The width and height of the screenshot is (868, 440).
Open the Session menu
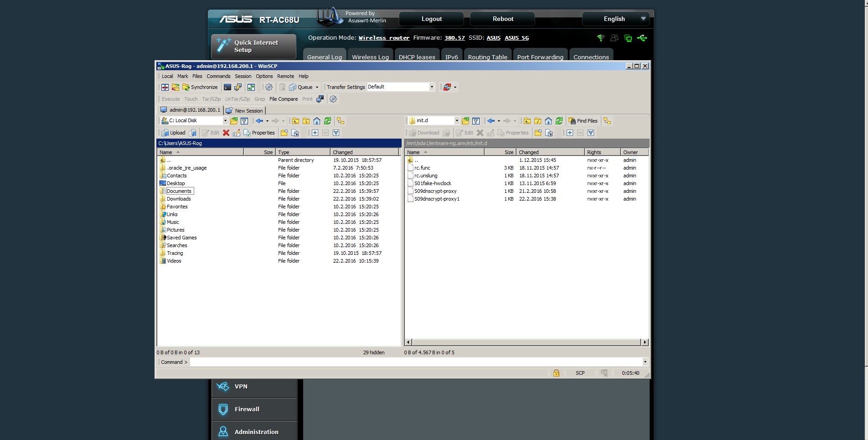tap(243, 76)
